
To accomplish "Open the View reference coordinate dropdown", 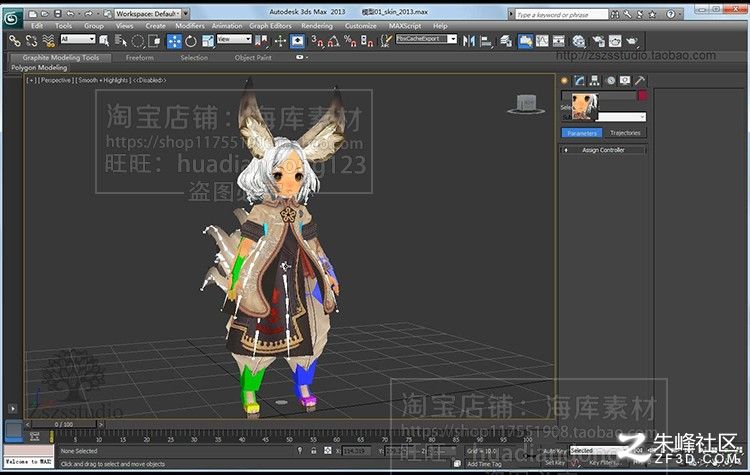I will 234,39.
